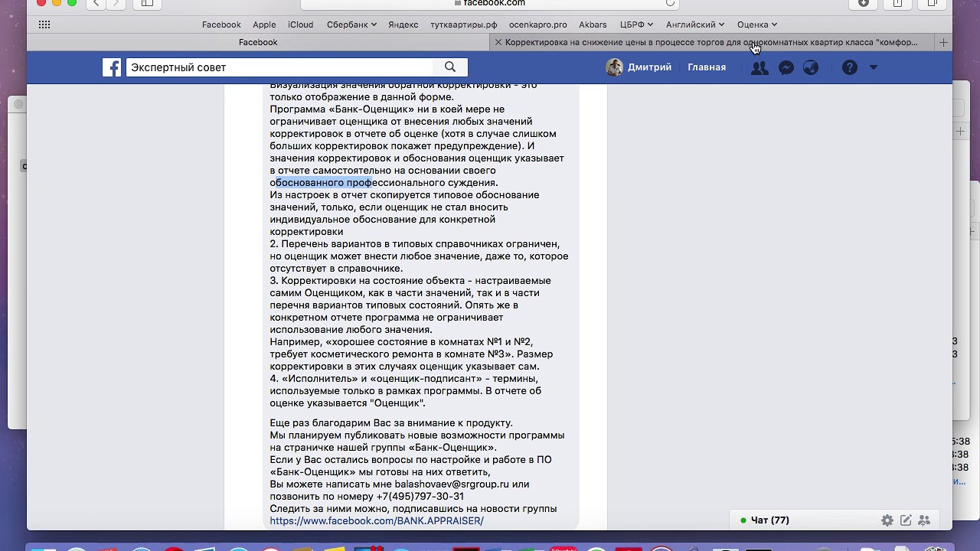This screenshot has width=980, height=551.
Task: Open chat settings gear icon
Action: 887,520
